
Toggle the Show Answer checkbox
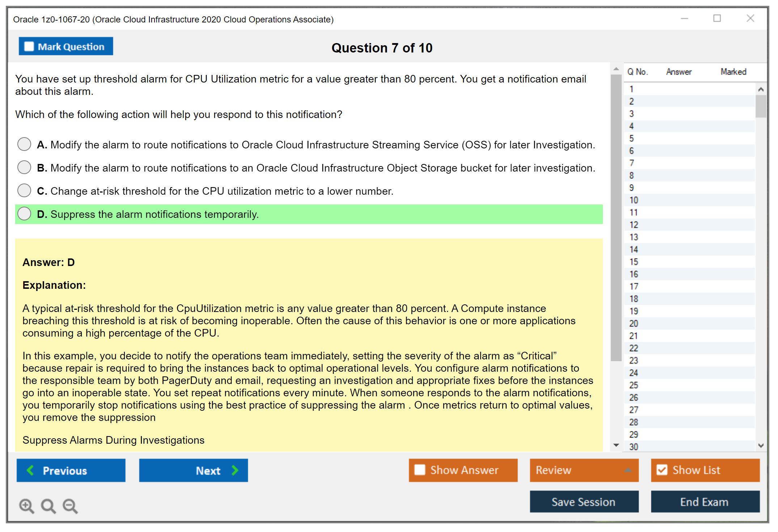(420, 470)
